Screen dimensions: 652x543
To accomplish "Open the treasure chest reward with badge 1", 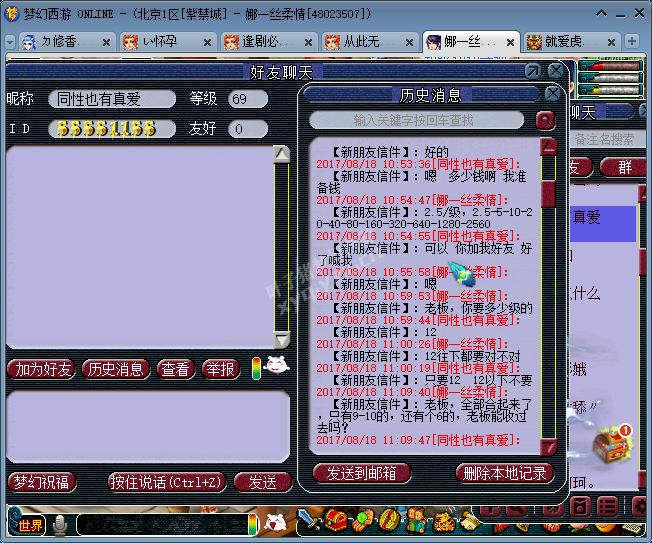I will (612, 443).
